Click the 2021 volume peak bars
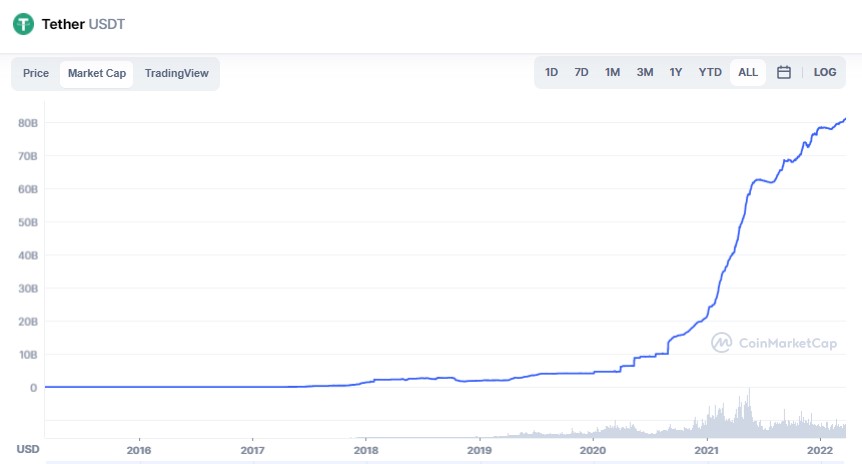 tap(743, 412)
